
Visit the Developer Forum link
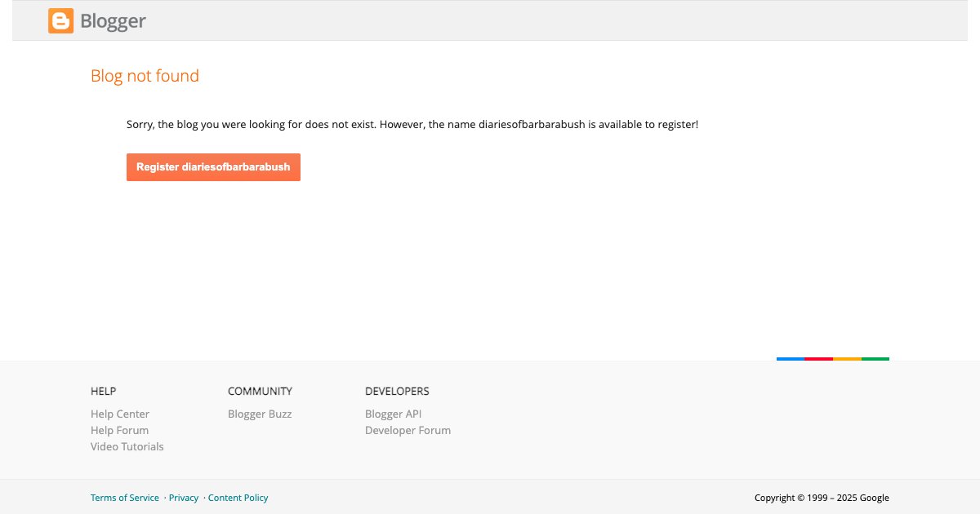(x=408, y=430)
